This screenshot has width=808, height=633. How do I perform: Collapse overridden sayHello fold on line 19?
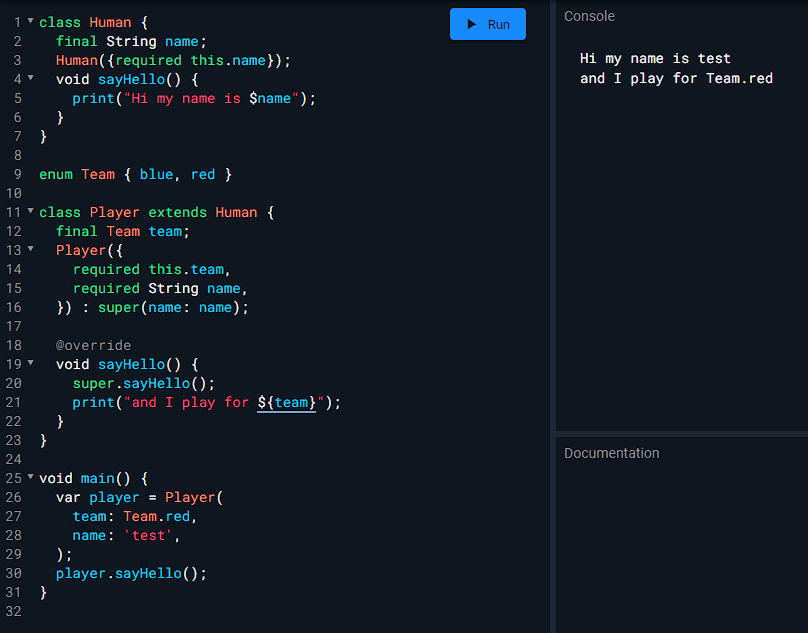(x=30, y=363)
